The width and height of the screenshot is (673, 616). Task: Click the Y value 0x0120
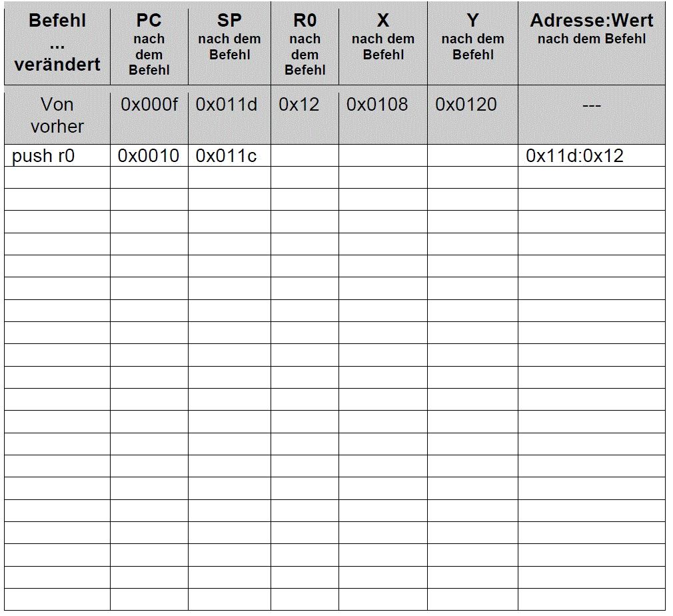466,105
